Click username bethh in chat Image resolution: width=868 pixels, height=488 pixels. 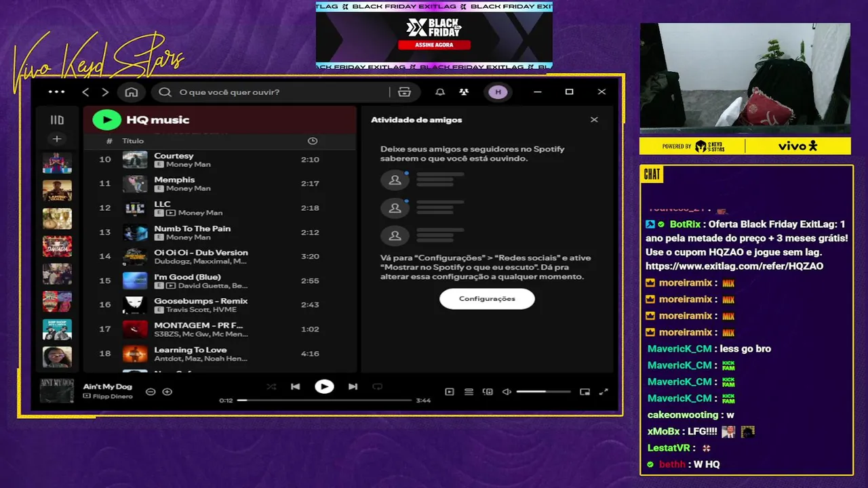coord(673,464)
